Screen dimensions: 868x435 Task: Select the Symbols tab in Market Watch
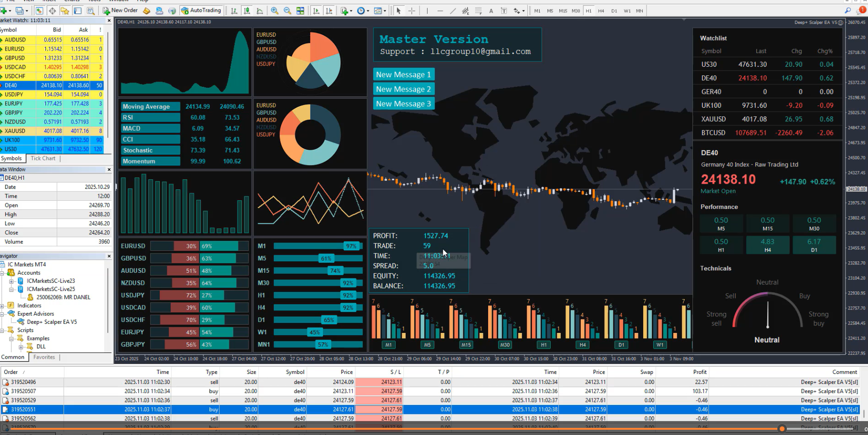pos(11,158)
